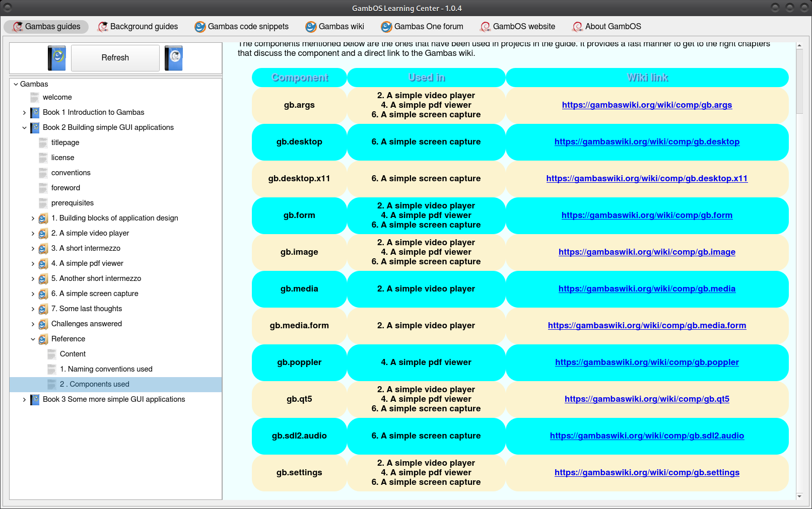Click the Reference folder icon
Image resolution: width=812 pixels, height=509 pixels.
[43, 339]
